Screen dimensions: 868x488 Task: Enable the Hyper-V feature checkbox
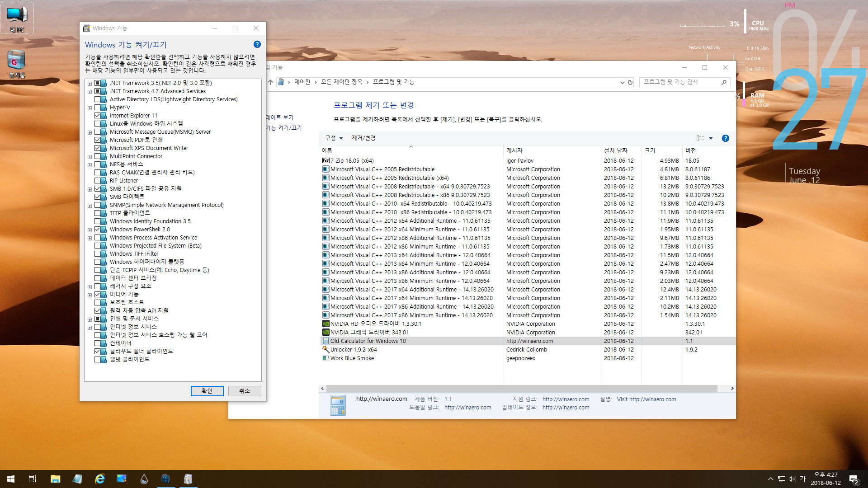coord(97,108)
